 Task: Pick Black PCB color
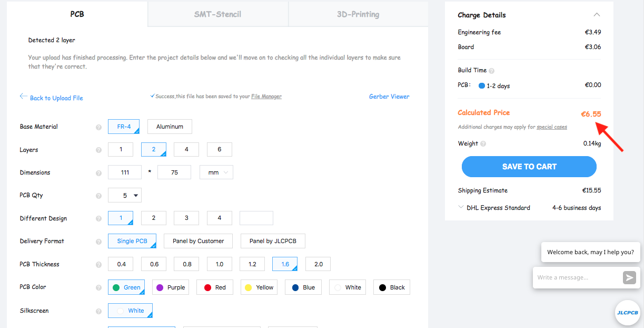(392, 287)
